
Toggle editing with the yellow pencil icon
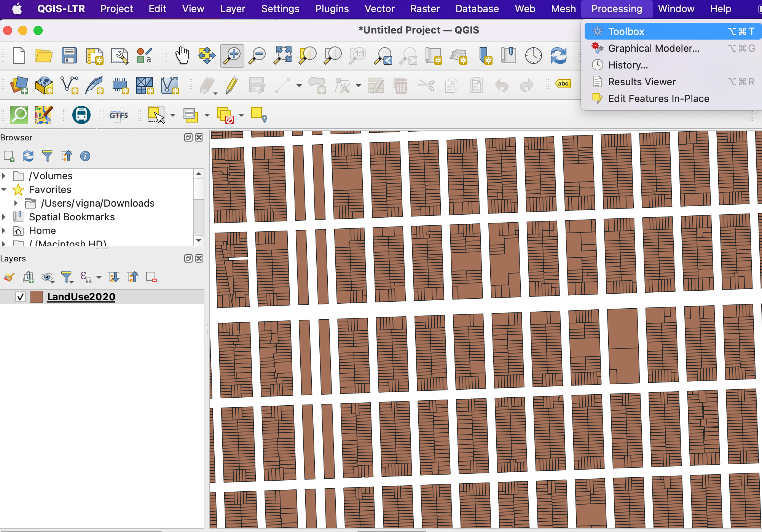coord(231,85)
